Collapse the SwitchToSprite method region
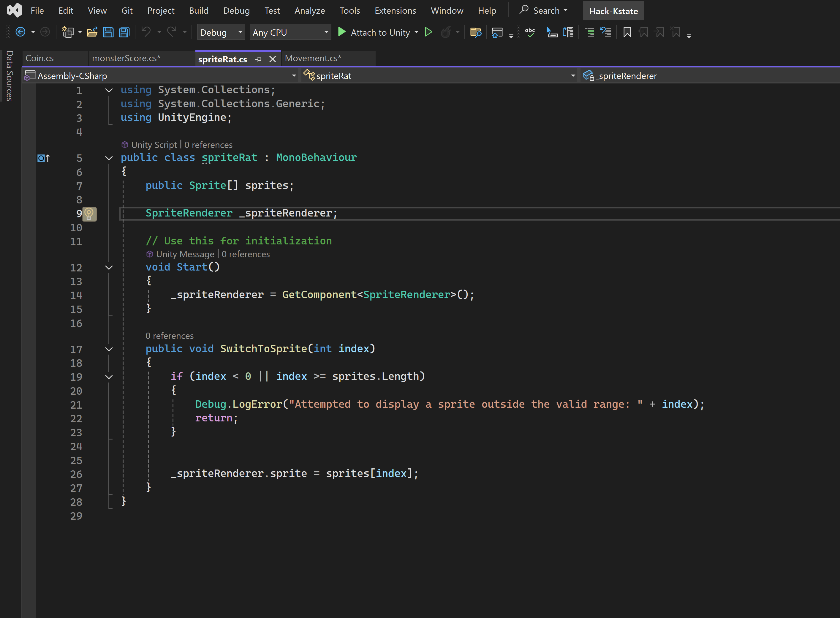The image size is (840, 618). 109,349
